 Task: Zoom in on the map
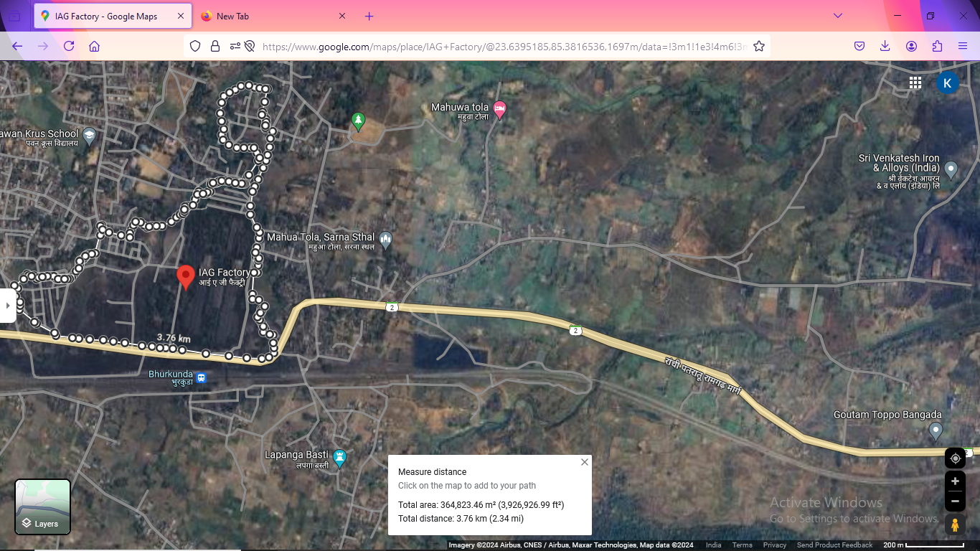pyautogui.click(x=955, y=481)
